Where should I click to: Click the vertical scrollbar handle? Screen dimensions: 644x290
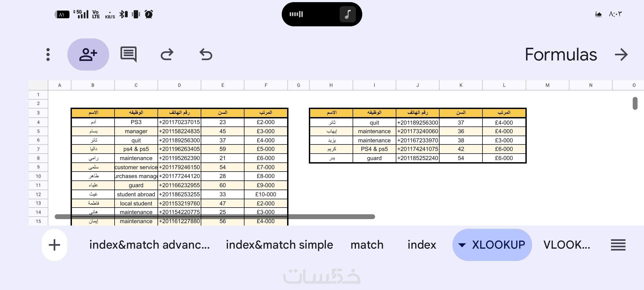[635, 103]
